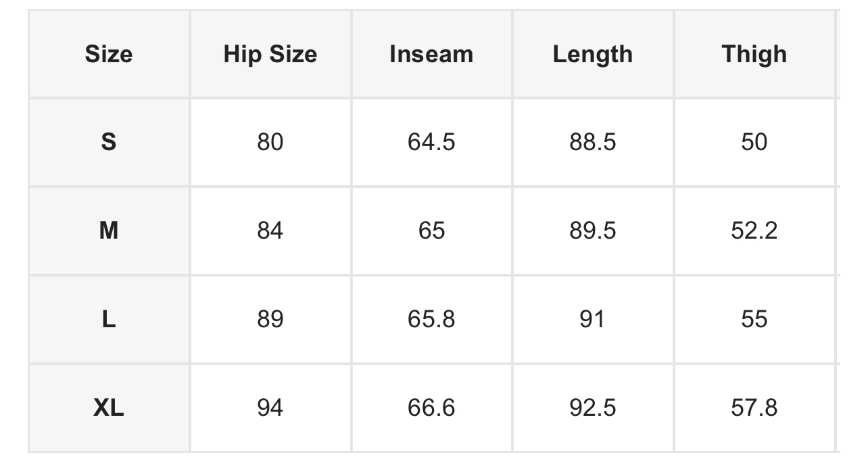This screenshot has height=476, width=868.
Task: Select the Length column header
Action: [593, 54]
